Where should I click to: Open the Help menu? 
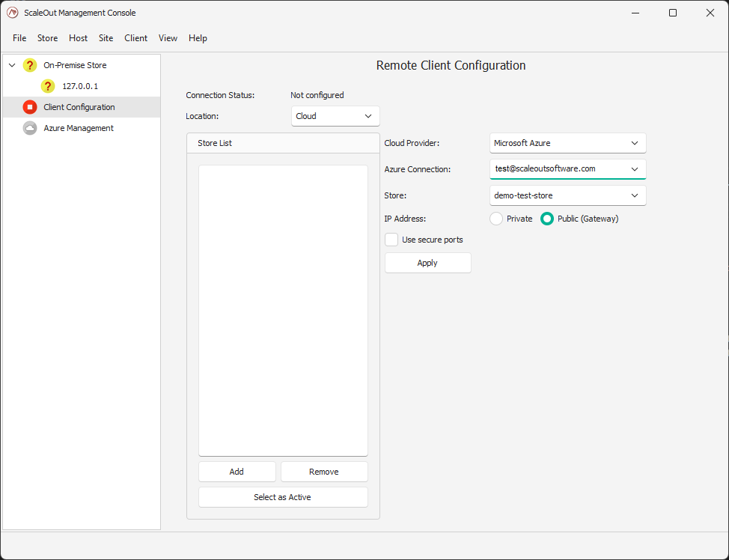198,38
